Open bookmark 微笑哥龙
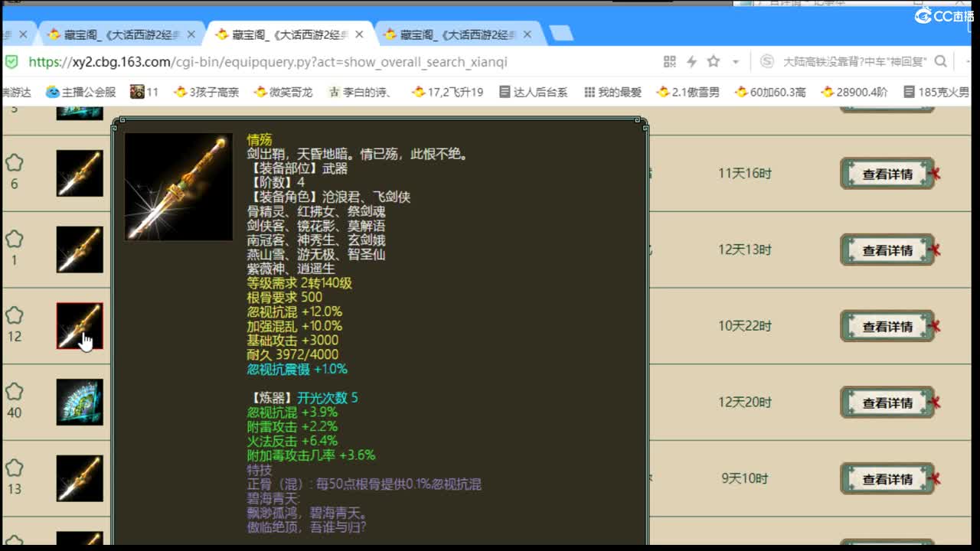980x551 pixels. pos(283,92)
